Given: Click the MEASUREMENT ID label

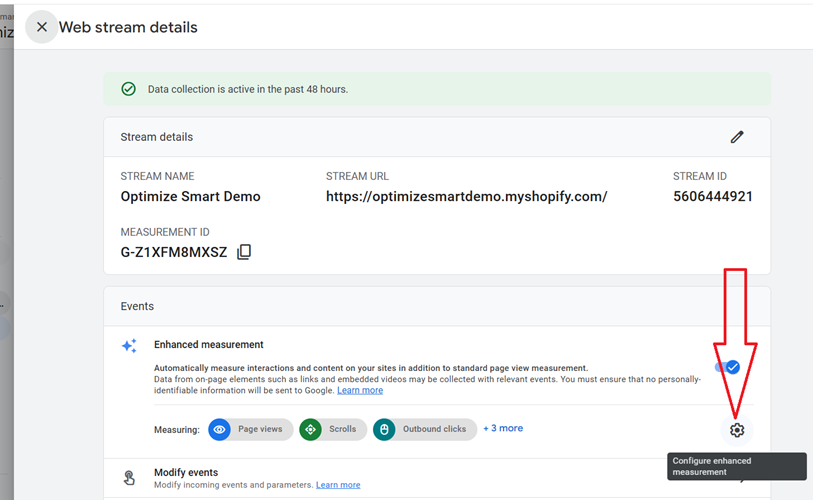Looking at the screenshot, I should click(165, 232).
